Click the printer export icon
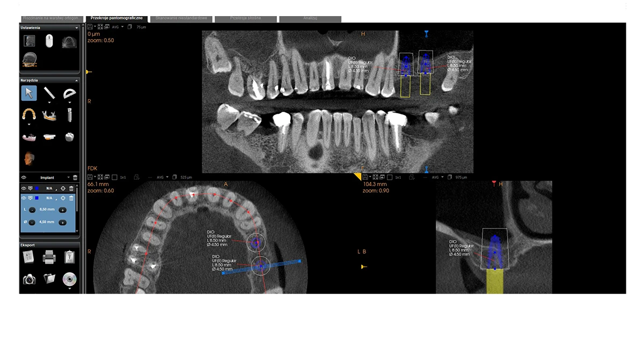The width and height of the screenshot is (644, 338). 49,258
